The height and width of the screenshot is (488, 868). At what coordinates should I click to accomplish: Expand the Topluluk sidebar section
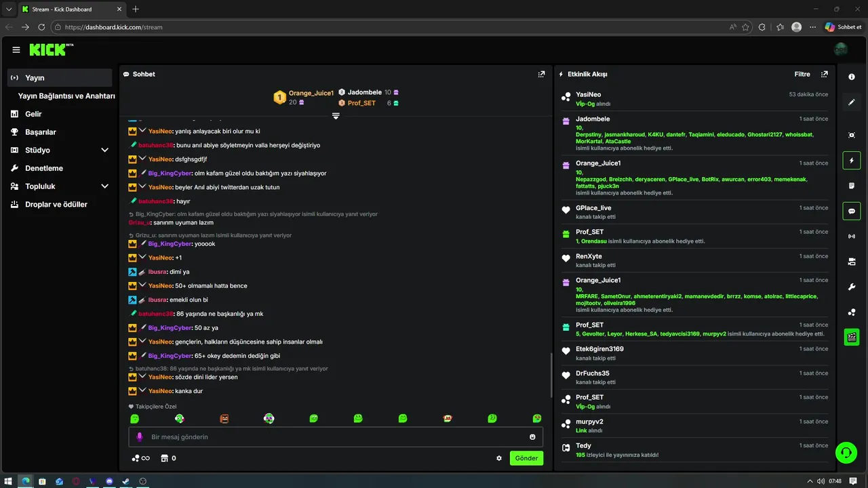coord(104,186)
